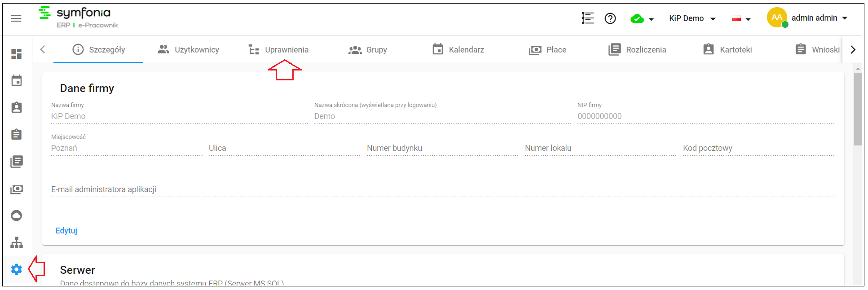
Task: Open the hamburger menu
Action: (16, 18)
